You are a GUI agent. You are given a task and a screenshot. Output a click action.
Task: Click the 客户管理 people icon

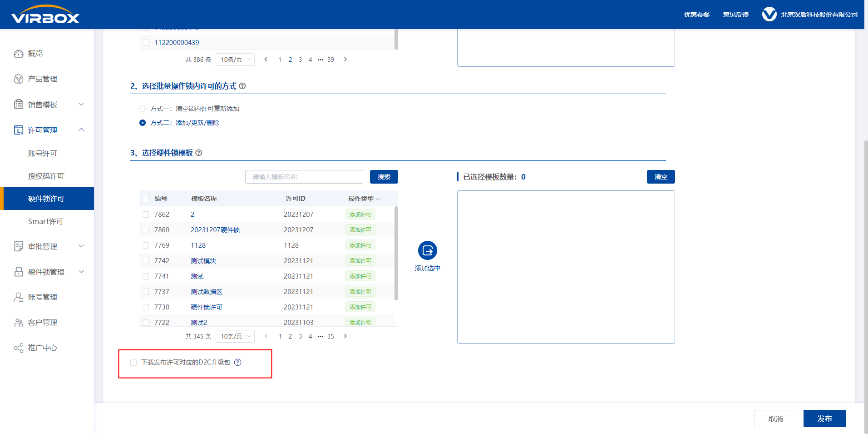19,323
